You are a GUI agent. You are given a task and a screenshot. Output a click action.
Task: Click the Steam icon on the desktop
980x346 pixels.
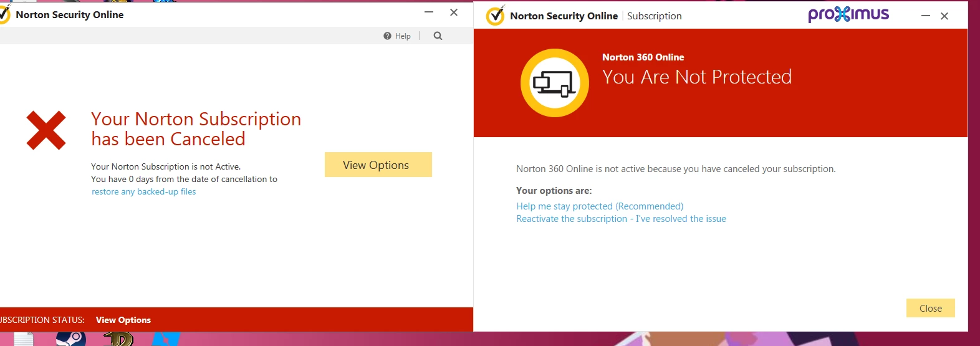click(x=70, y=338)
